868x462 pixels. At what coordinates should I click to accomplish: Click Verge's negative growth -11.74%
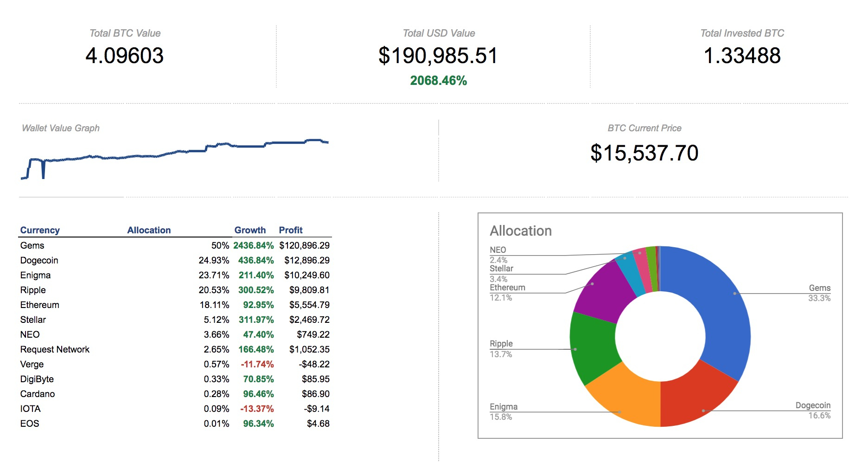(x=257, y=364)
